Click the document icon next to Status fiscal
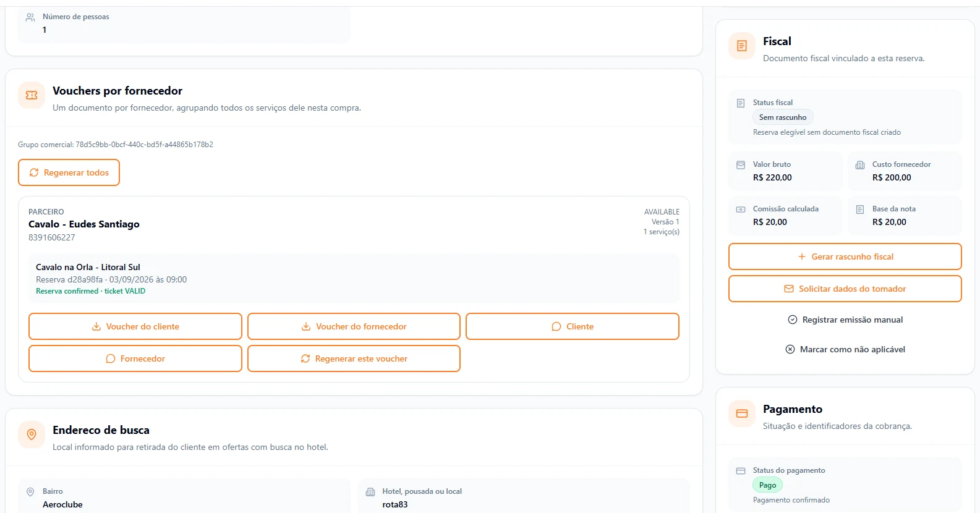The image size is (980, 513). [741, 103]
